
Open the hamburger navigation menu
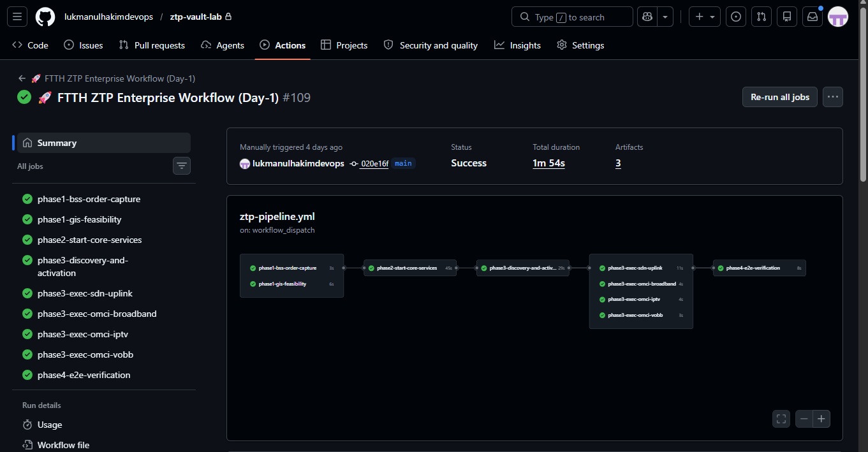click(x=17, y=17)
